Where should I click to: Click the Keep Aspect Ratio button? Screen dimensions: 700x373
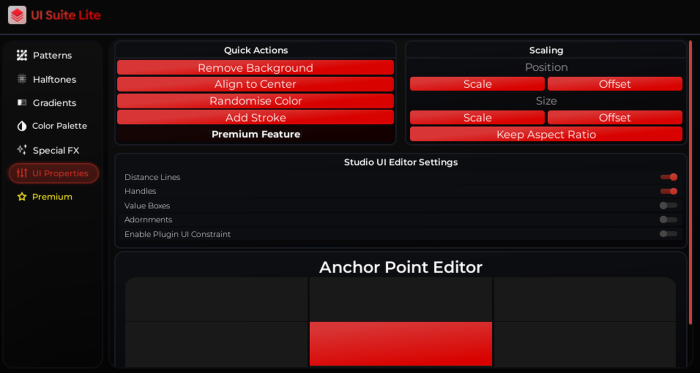(546, 134)
